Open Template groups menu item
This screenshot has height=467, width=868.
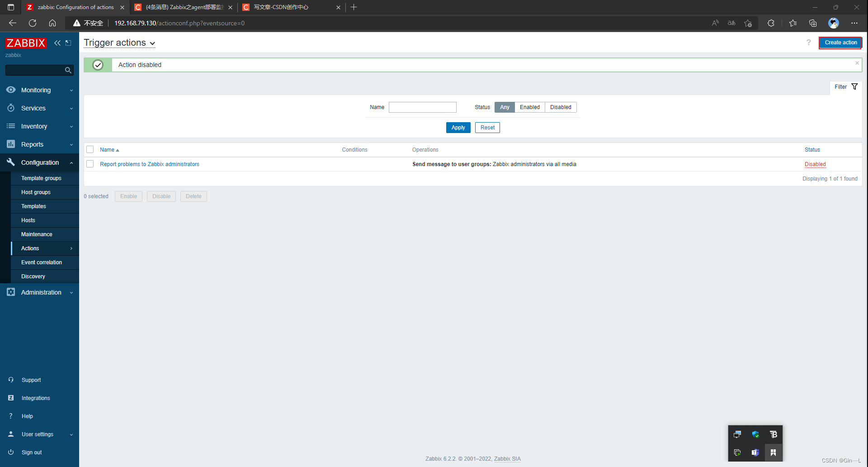point(41,178)
